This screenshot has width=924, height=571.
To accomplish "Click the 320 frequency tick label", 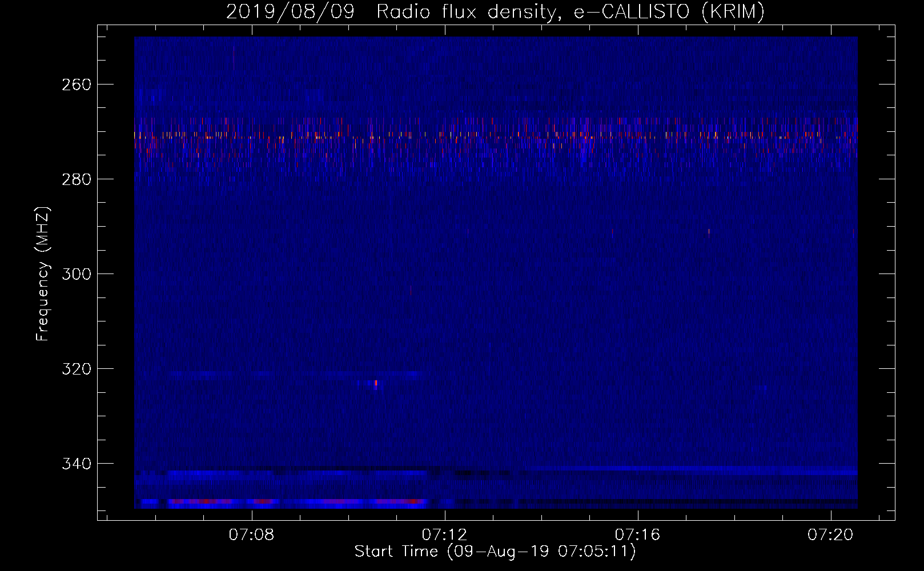I will [x=77, y=369].
